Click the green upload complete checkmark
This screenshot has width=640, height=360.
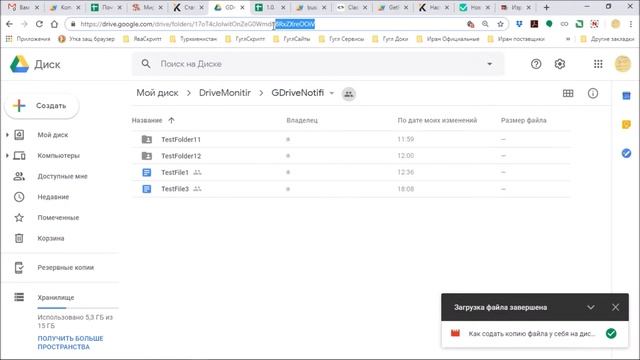click(611, 333)
